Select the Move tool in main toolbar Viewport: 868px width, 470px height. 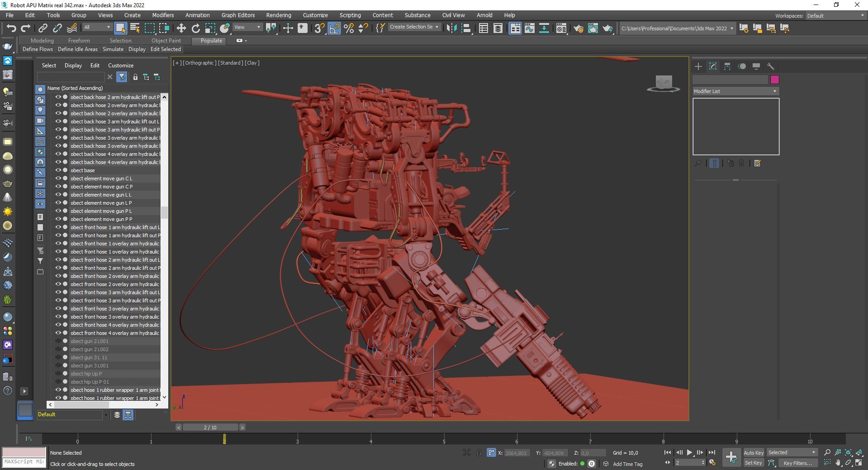pyautogui.click(x=181, y=28)
